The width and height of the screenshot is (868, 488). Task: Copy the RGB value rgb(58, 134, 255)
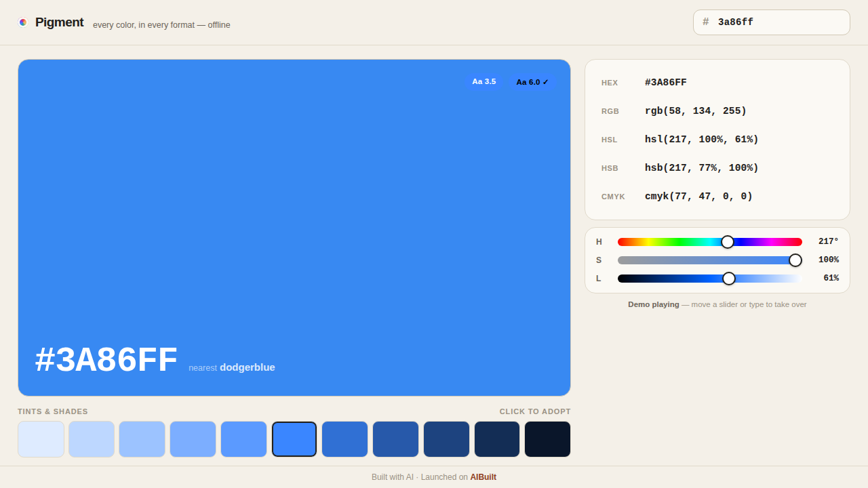[696, 111]
